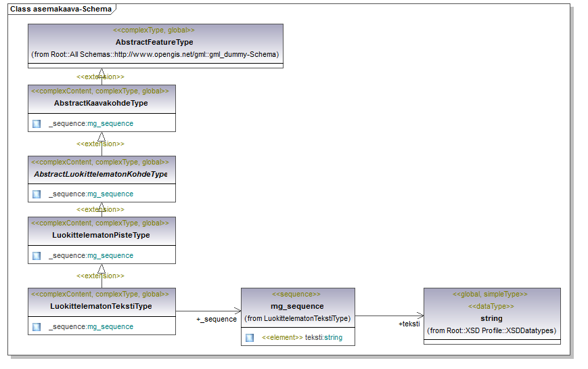Select the LuokittelematonTekstiType class name
This screenshot has height=369, width=588.
click(101, 306)
